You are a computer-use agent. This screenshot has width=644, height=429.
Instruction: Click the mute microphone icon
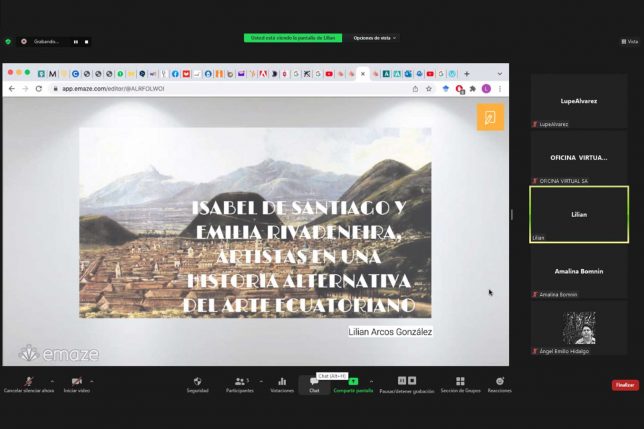point(28,381)
